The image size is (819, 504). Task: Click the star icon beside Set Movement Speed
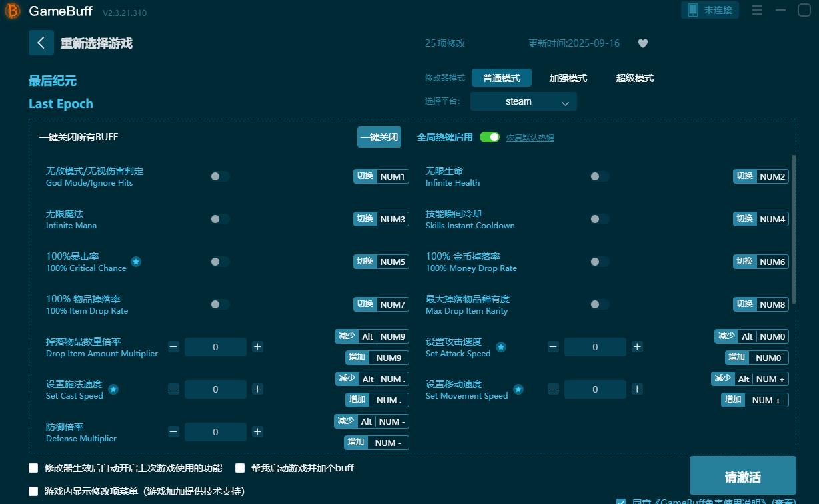[x=518, y=389]
